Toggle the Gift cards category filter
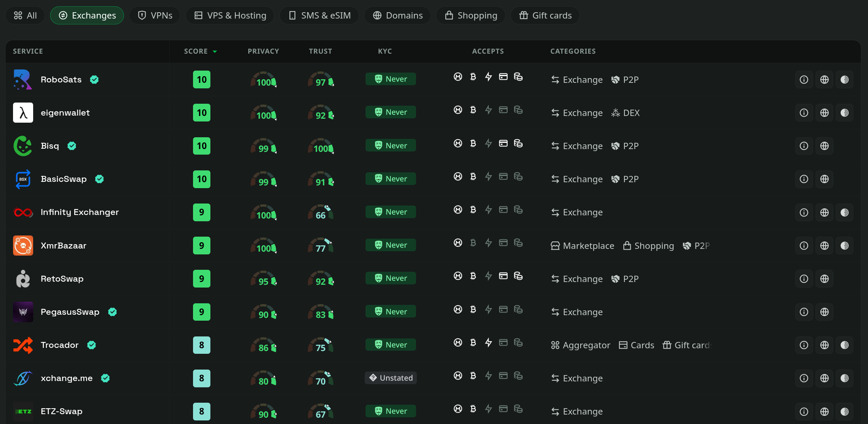Viewport: 868px width, 424px height. click(x=545, y=15)
